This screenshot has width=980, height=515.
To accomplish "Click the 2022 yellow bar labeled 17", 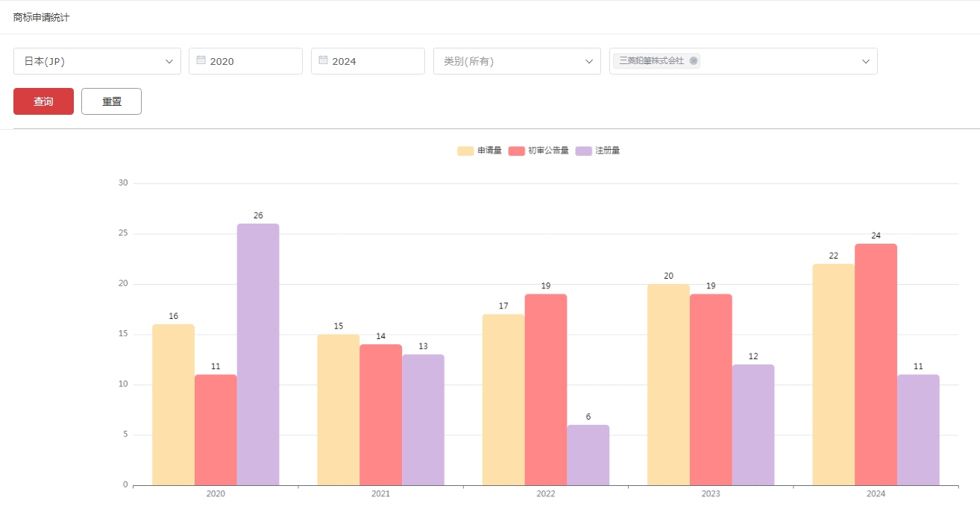I will (503, 399).
